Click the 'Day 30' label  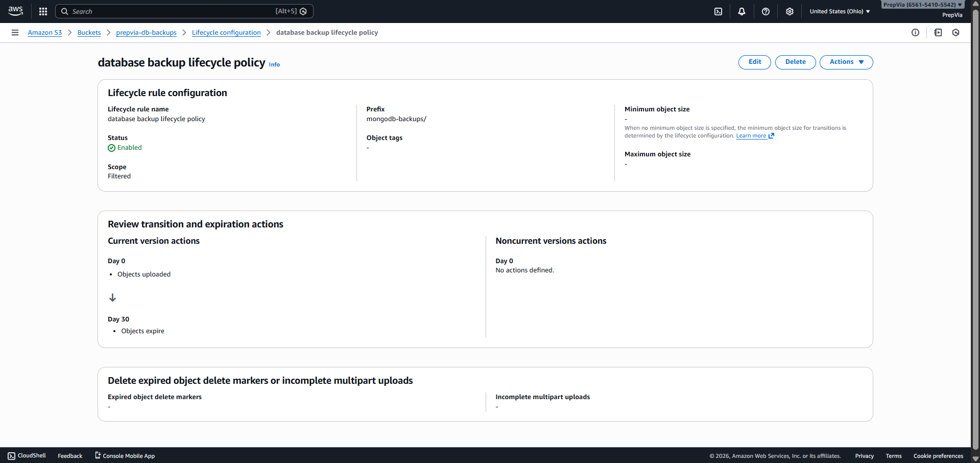pos(118,319)
